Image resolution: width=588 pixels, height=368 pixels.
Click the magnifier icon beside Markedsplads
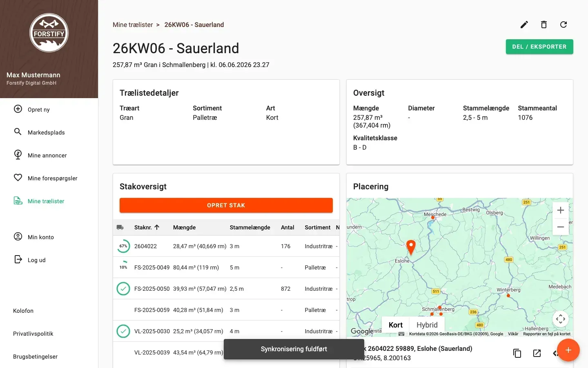[18, 132]
